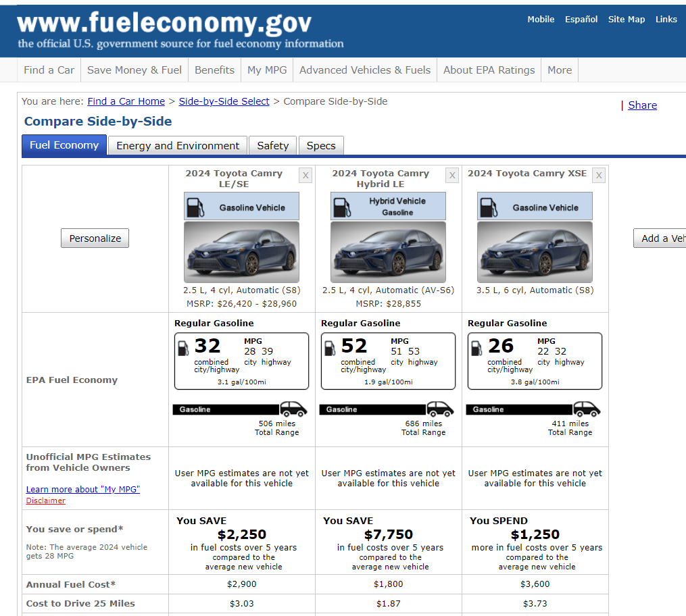Screen dimensions: 686x616
Task: Open the Find a Car menu
Action: tap(49, 70)
